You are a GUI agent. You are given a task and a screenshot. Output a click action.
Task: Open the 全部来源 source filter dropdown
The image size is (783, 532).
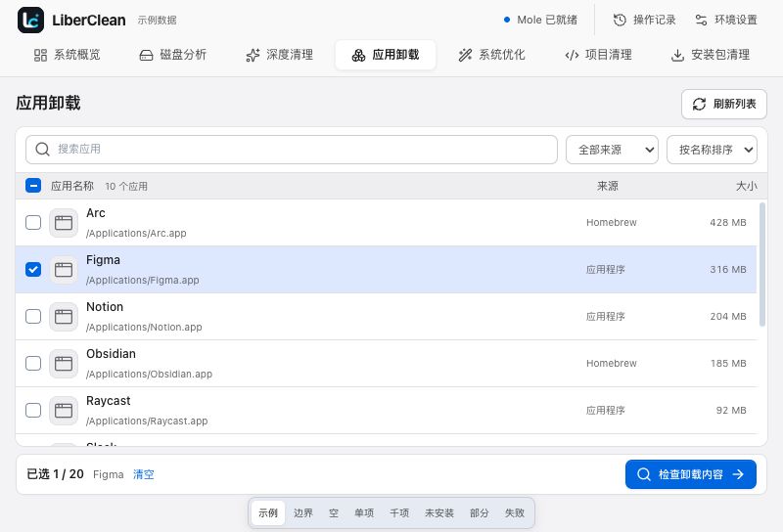[x=612, y=150]
